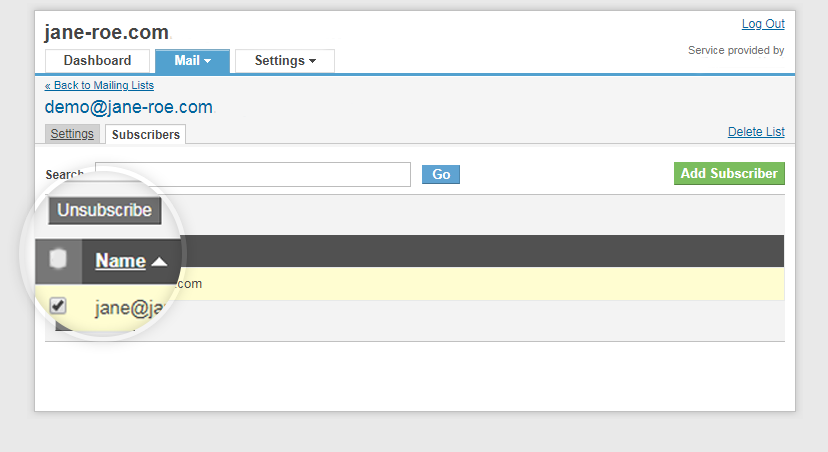Click the Unsubscribe button
Screen dimensions: 828x452
pyautogui.click(x=105, y=210)
